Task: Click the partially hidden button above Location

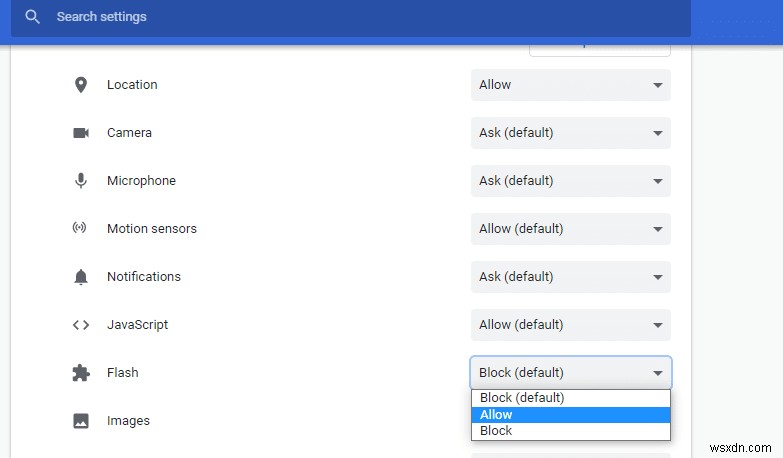Action: coord(599,47)
